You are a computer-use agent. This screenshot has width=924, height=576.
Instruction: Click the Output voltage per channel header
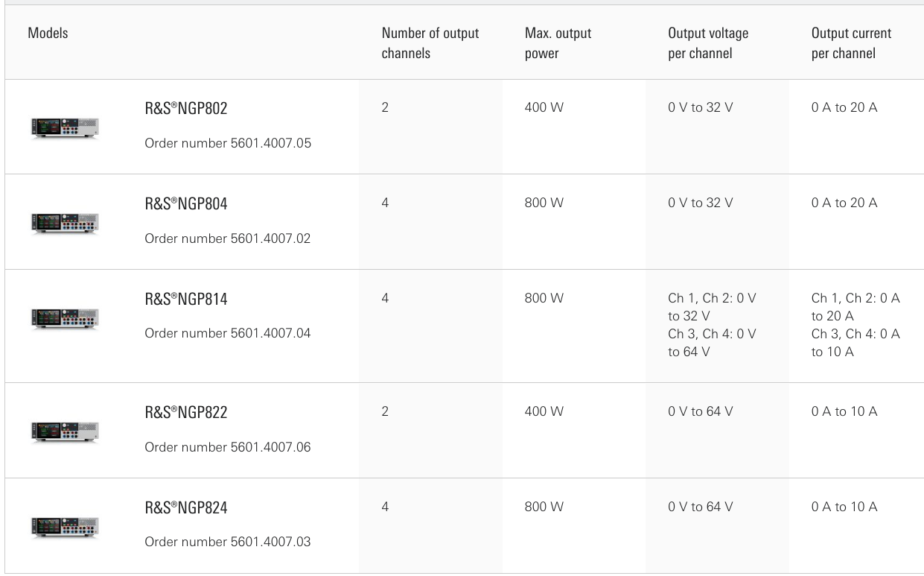(708, 43)
